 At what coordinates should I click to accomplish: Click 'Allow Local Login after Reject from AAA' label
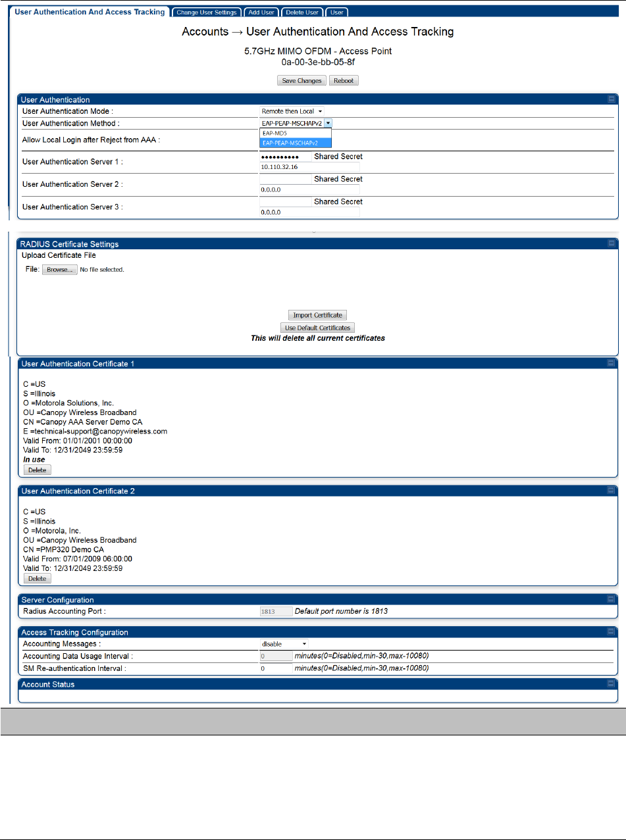[x=91, y=139]
